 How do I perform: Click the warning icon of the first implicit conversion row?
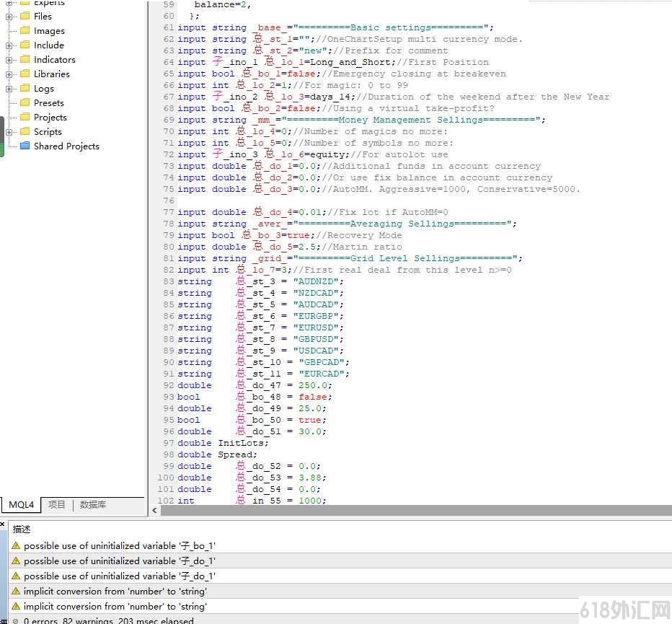[16, 591]
